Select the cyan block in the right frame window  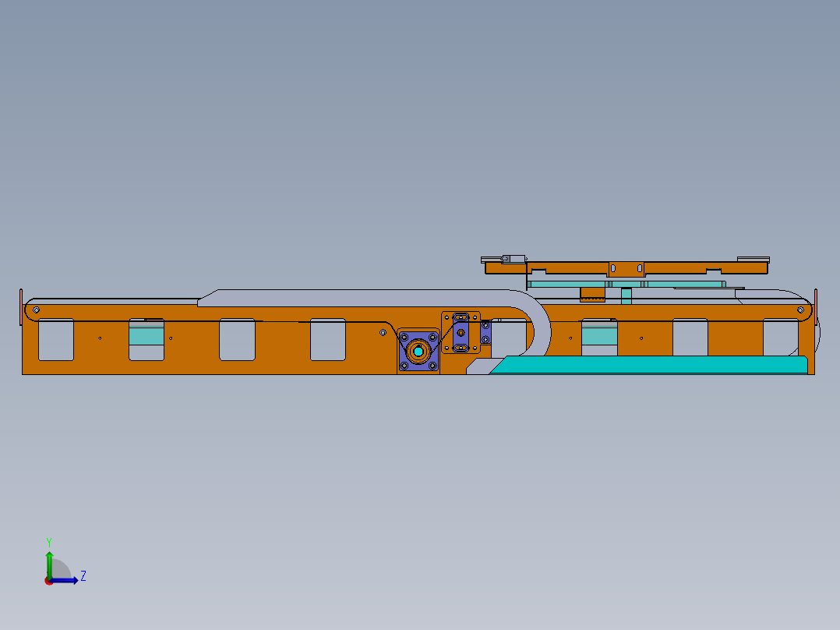[599, 335]
